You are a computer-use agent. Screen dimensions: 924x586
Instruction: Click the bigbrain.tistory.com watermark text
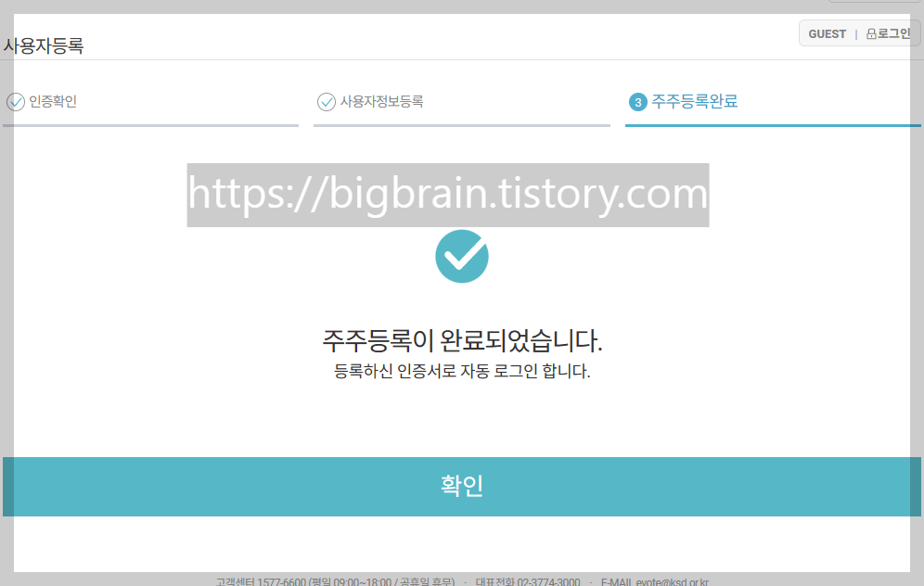click(x=448, y=195)
